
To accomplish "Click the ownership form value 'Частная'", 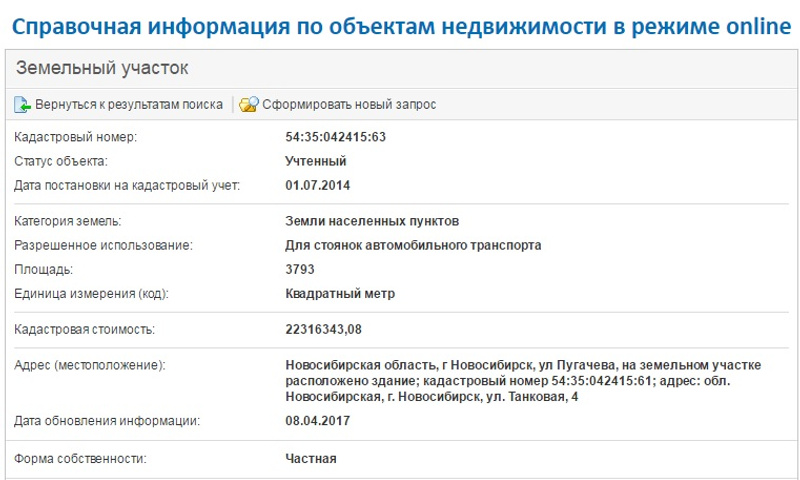I will tap(311, 459).
